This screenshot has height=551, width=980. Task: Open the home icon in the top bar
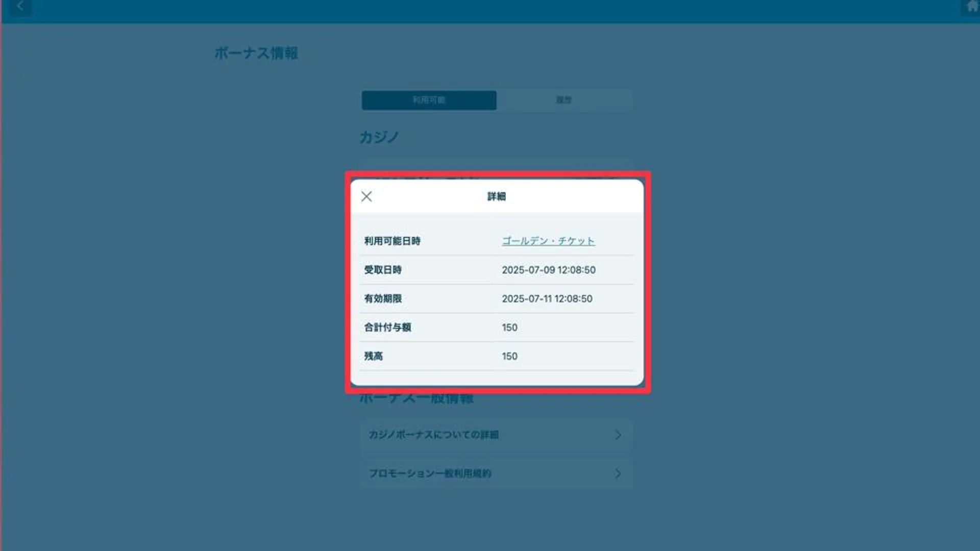(x=971, y=7)
